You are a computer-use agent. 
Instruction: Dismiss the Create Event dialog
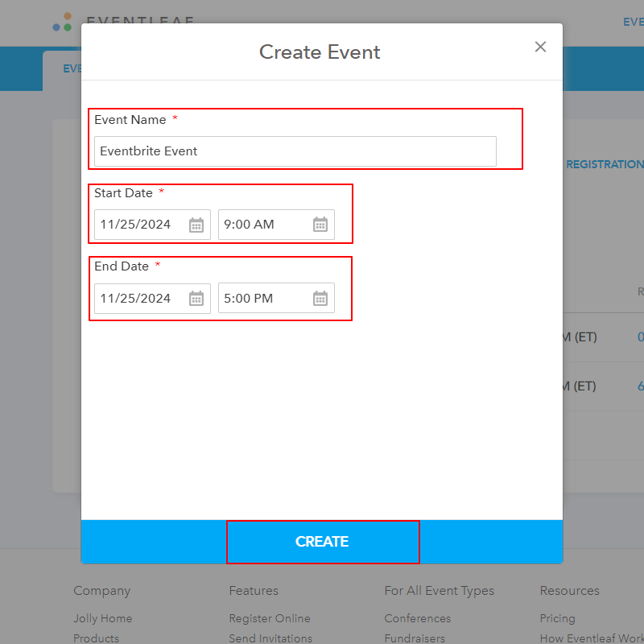(x=540, y=47)
